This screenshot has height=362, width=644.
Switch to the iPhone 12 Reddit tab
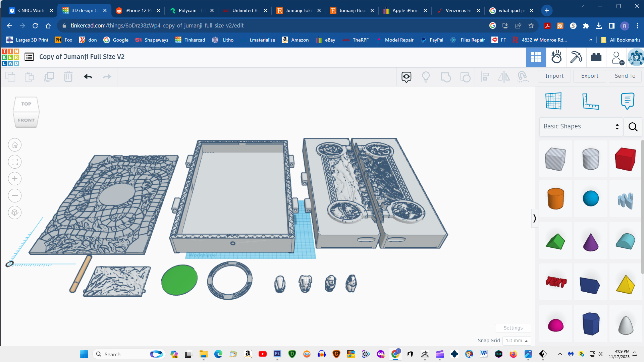(138, 10)
